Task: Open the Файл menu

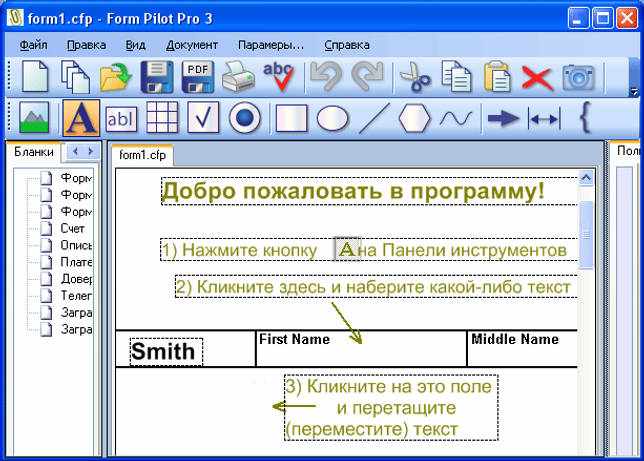Action: click(x=34, y=45)
